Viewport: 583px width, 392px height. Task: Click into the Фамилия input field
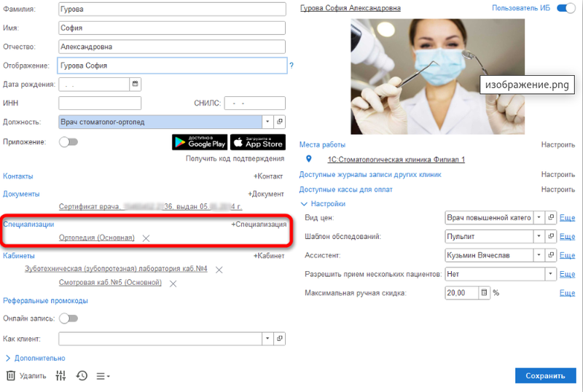pyautogui.click(x=172, y=9)
